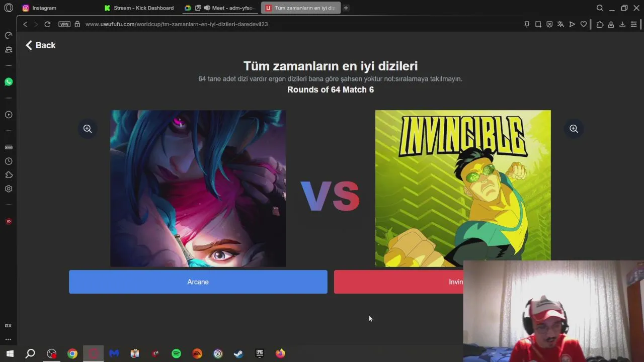Switch to the Stream - Kick Dashboard tab
This screenshot has height=362, width=644.
[x=139, y=8]
